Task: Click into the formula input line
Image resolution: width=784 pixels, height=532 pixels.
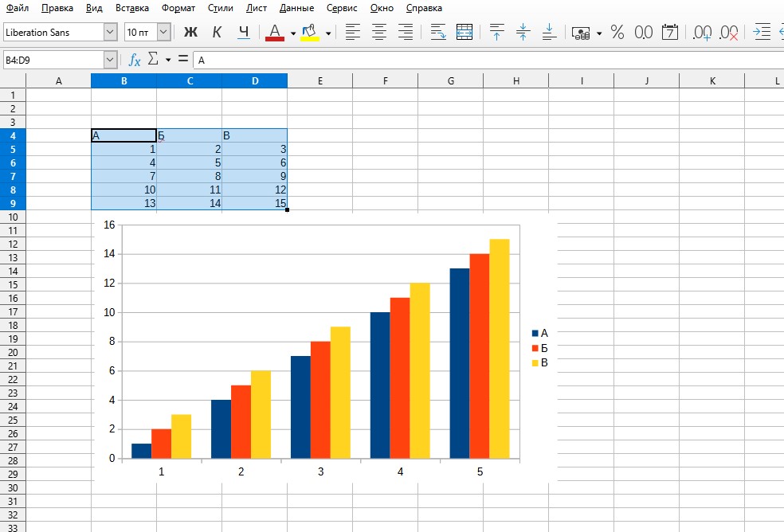Action: [488, 60]
